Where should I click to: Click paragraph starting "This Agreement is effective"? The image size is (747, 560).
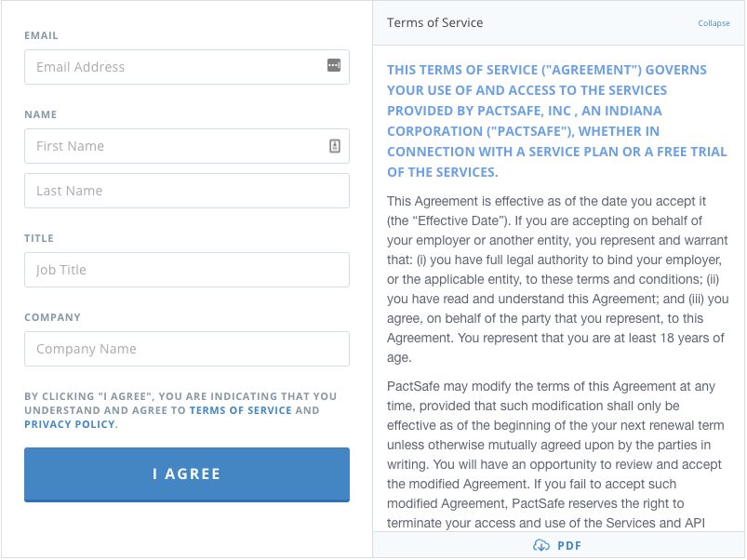click(x=557, y=279)
